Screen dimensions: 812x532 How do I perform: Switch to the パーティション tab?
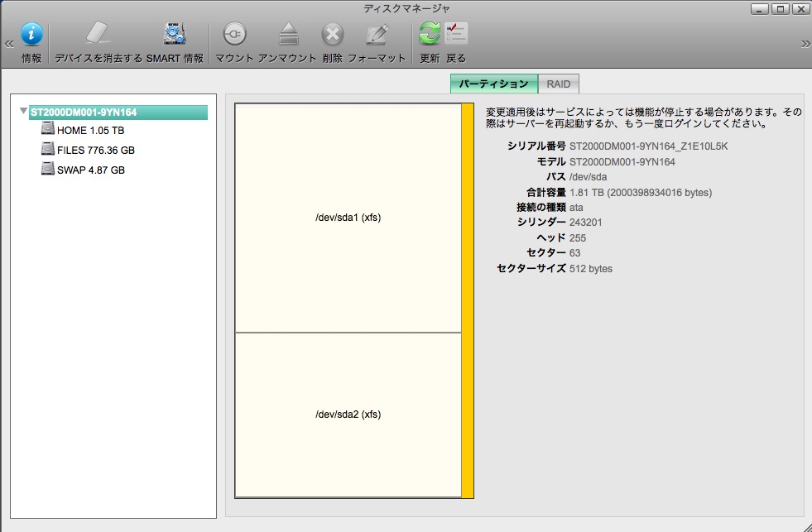click(x=494, y=84)
